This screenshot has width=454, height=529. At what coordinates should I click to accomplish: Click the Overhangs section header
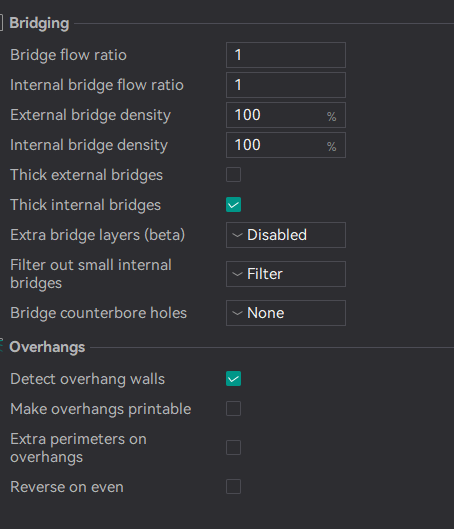[x=47, y=347]
